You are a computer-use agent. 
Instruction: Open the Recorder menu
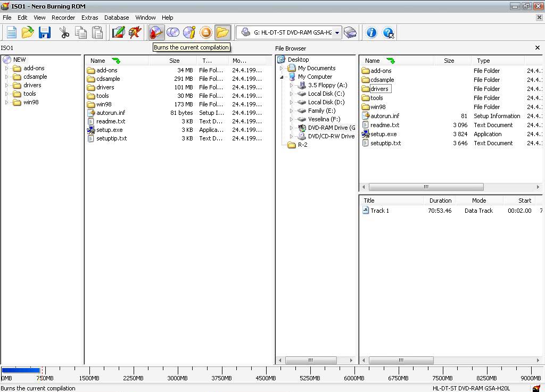[x=63, y=18]
